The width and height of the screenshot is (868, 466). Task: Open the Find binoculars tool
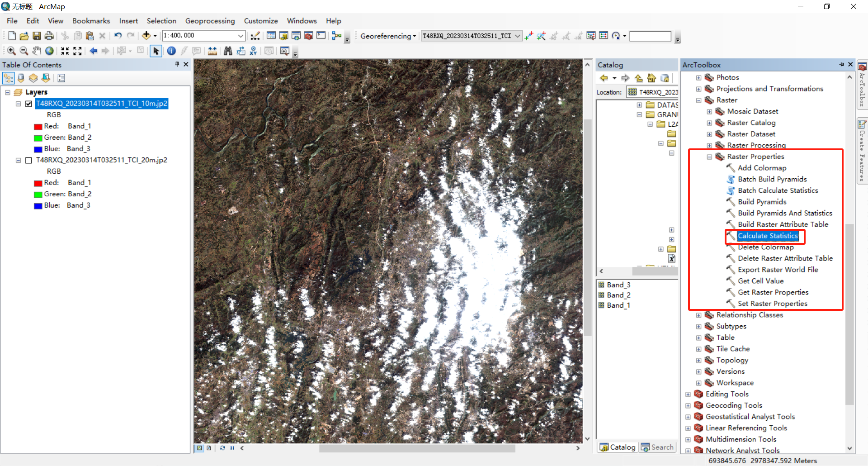coord(228,51)
